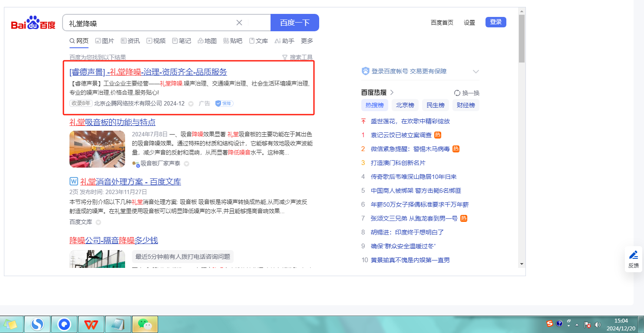Click the volume speaker tray icon
Image resolution: width=644 pixels, height=333 pixels.
(x=598, y=324)
